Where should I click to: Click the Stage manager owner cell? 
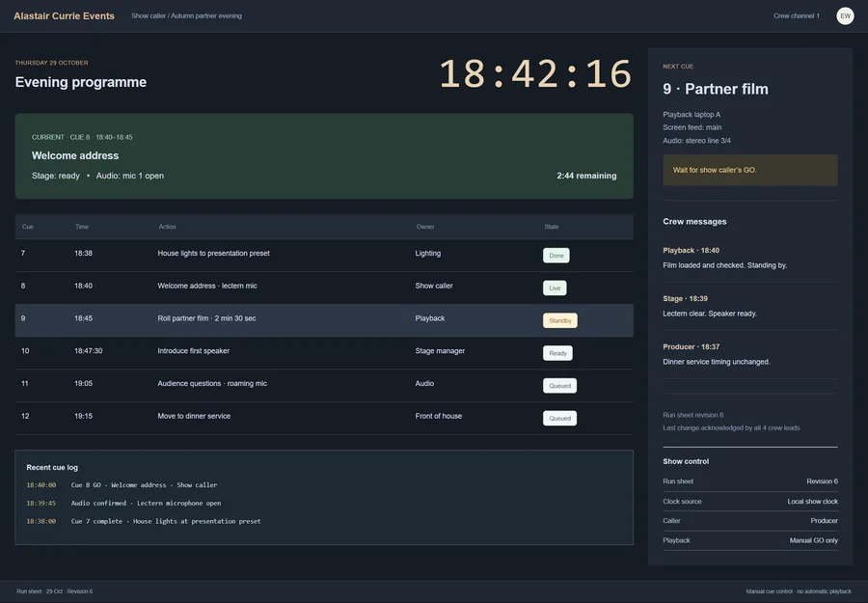point(440,351)
